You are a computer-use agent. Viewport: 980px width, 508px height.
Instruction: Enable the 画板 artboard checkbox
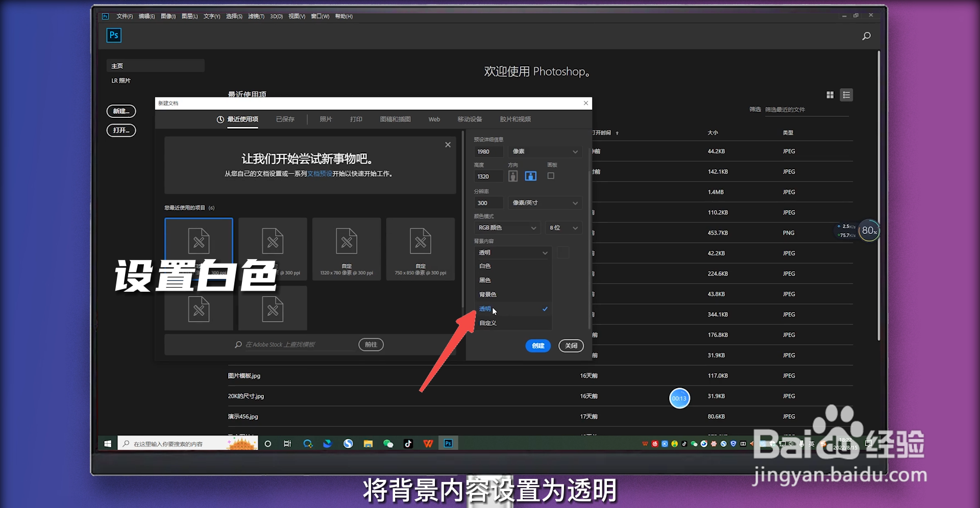pos(551,175)
